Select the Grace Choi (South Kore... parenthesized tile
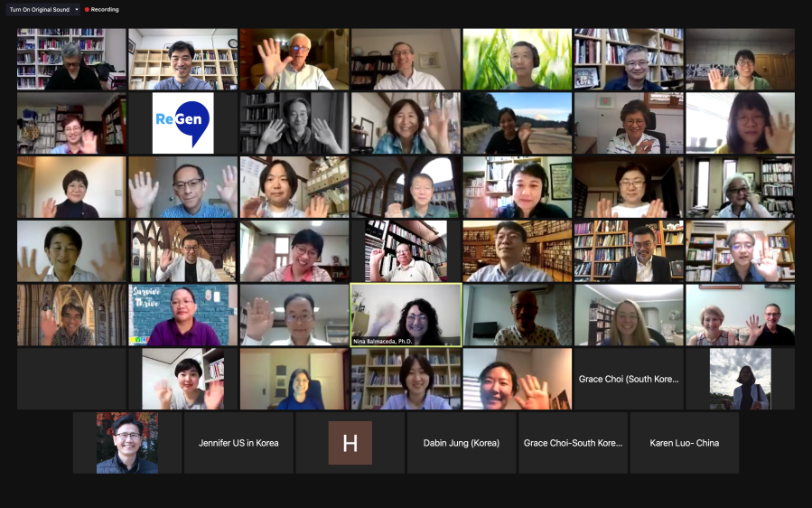 (629, 379)
